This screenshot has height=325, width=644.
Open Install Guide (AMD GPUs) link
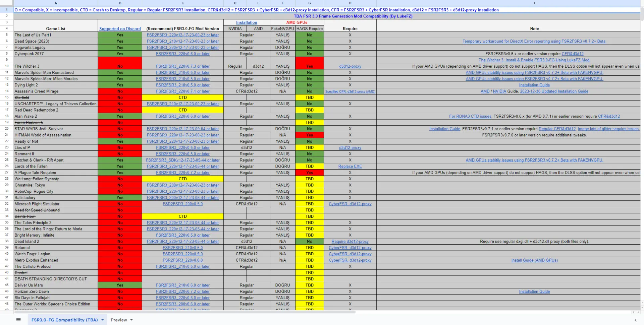(x=534, y=260)
